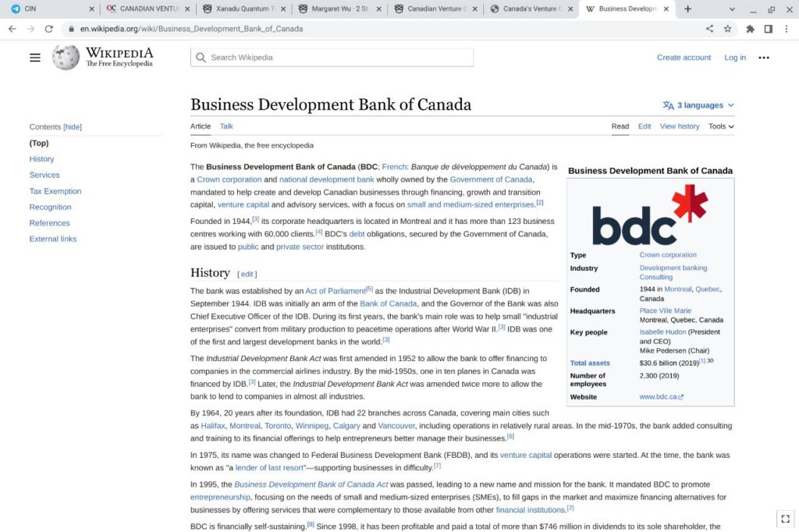The image size is (799, 532).
Task: Click the site padlock icon in address bar
Action: click(71, 29)
